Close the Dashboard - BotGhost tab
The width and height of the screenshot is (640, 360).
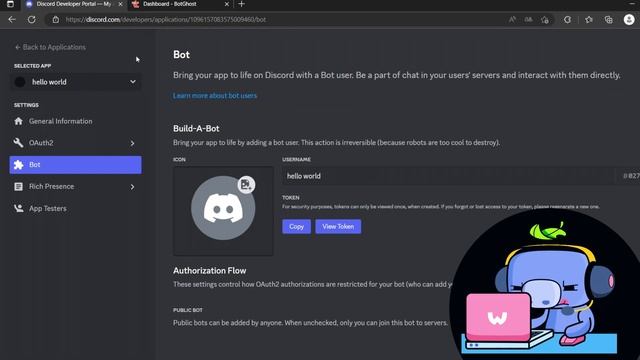(227, 4)
